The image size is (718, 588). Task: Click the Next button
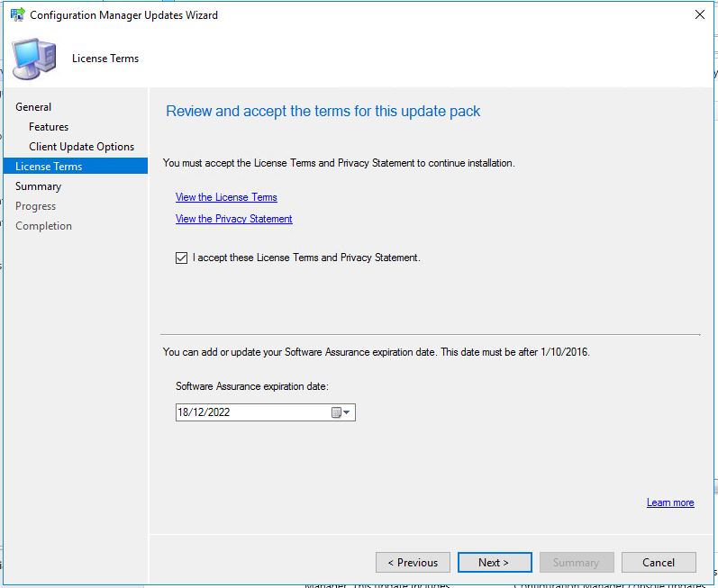pyautogui.click(x=495, y=562)
